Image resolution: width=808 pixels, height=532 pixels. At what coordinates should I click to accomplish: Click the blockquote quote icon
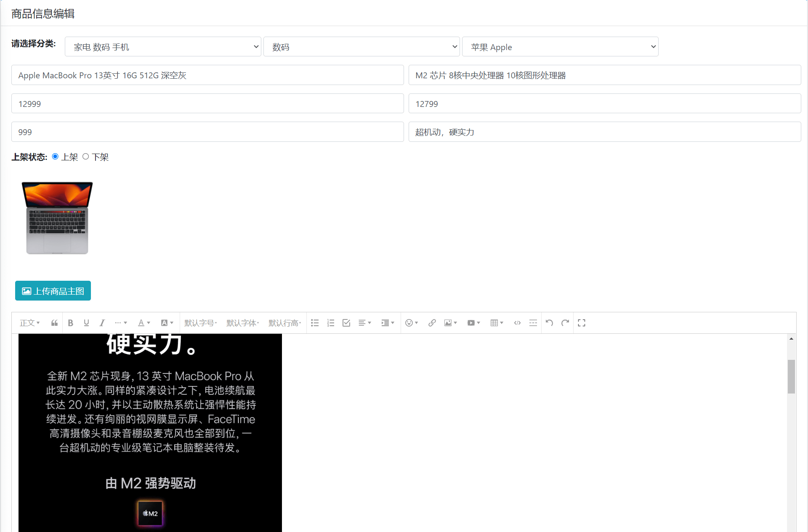(x=55, y=323)
